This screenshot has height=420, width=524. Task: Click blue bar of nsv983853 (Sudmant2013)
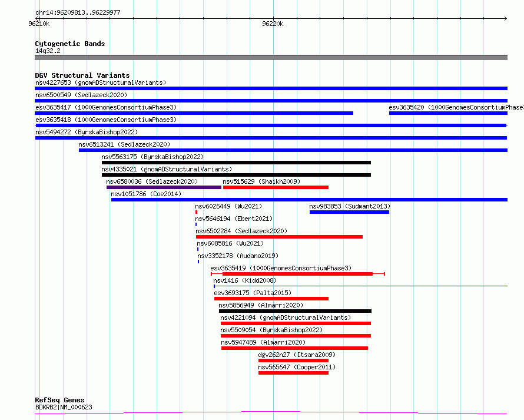[349, 212]
